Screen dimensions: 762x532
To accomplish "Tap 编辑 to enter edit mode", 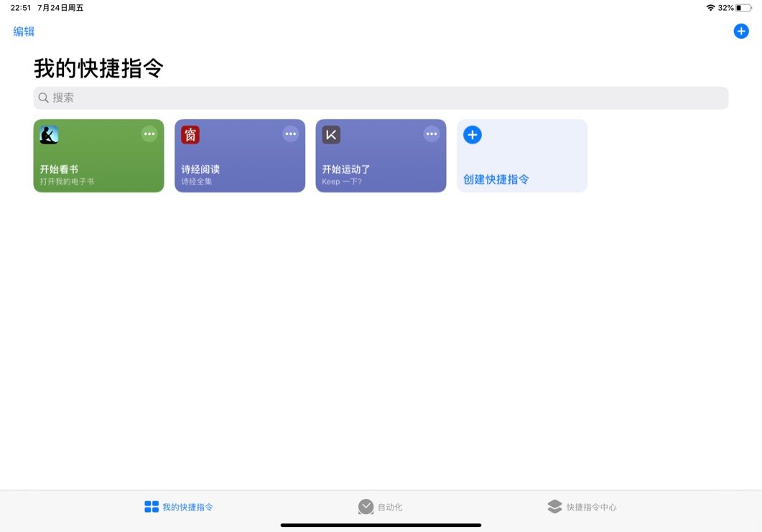I will (x=23, y=32).
